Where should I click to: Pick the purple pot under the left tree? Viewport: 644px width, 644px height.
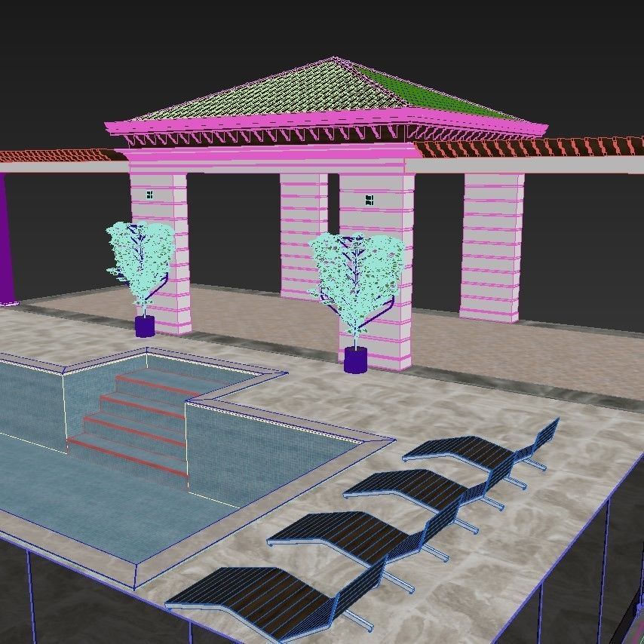click(x=145, y=327)
